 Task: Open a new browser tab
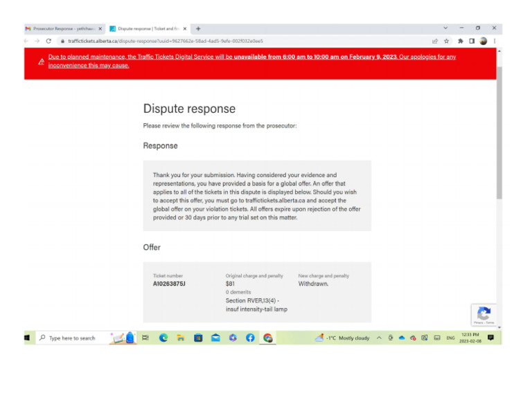[x=198, y=29]
